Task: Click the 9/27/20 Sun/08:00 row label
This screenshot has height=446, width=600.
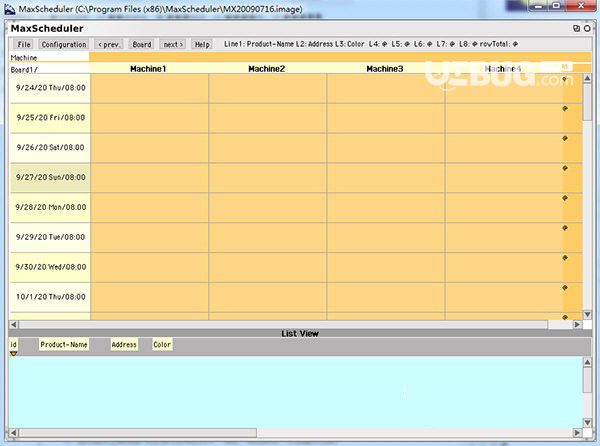Action: 51,177
